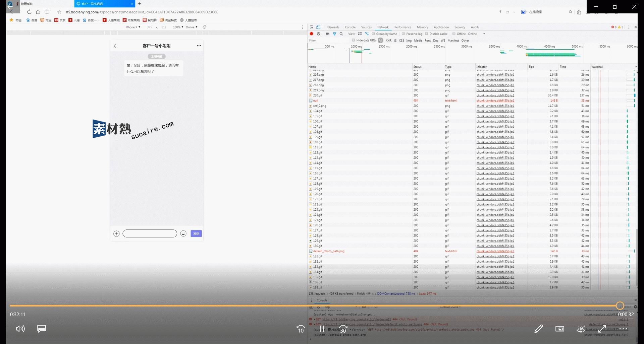Click the network Filter text field

click(x=329, y=40)
